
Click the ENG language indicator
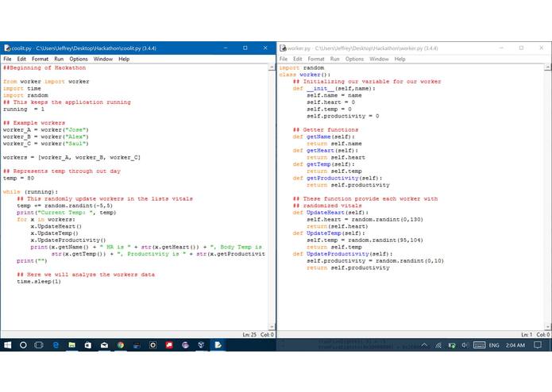coord(494,345)
